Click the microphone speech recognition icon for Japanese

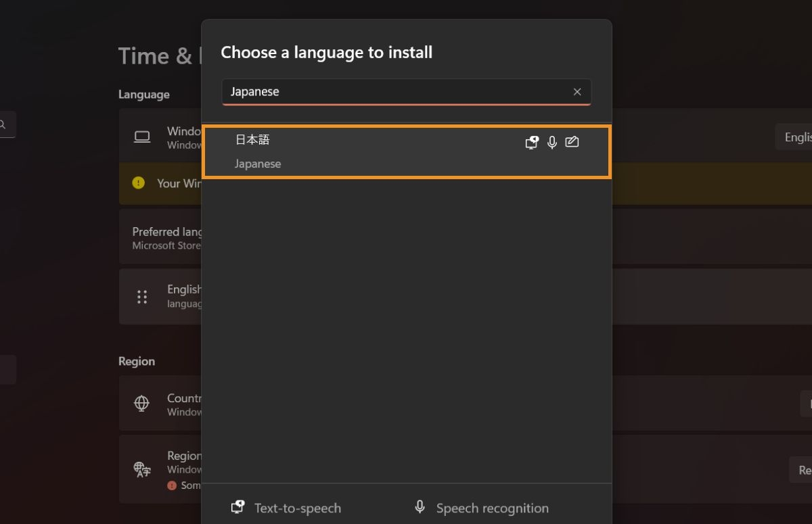[551, 142]
